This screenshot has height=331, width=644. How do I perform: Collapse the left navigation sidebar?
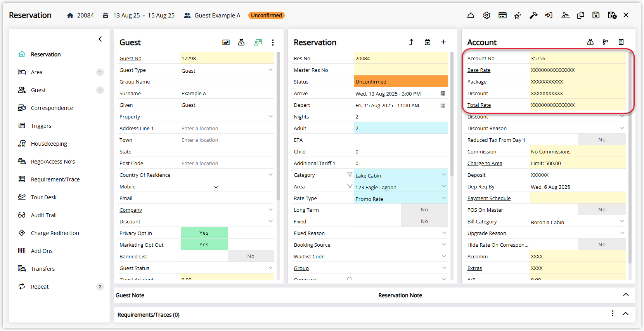click(x=100, y=39)
